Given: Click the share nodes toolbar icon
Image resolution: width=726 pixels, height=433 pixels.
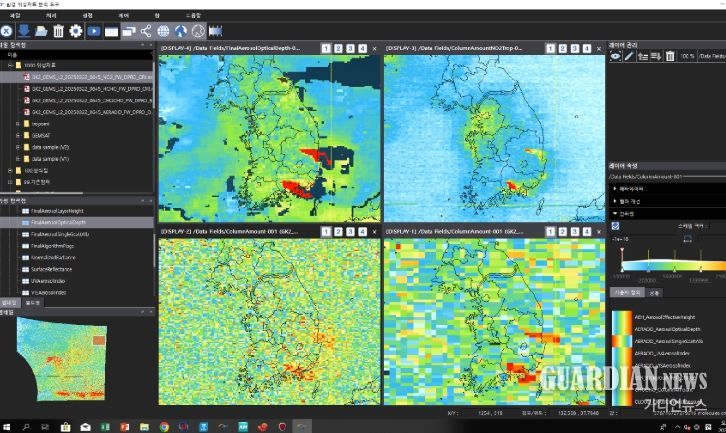Looking at the screenshot, I should point(146,31).
